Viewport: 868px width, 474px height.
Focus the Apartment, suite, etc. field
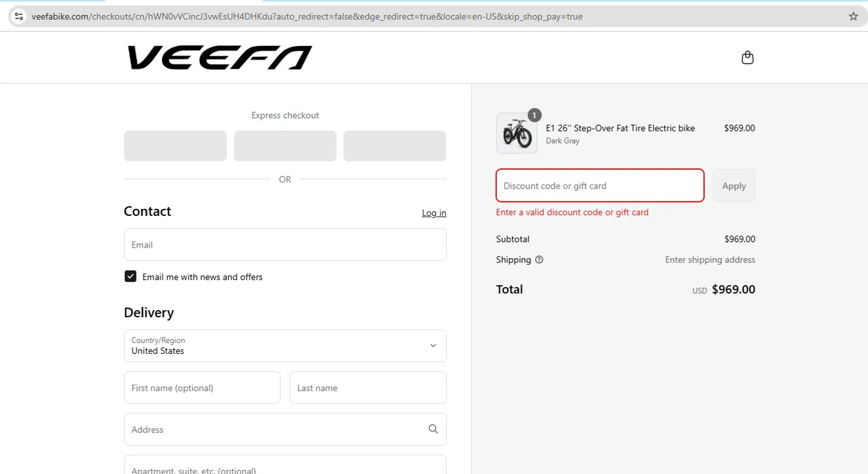(285, 465)
